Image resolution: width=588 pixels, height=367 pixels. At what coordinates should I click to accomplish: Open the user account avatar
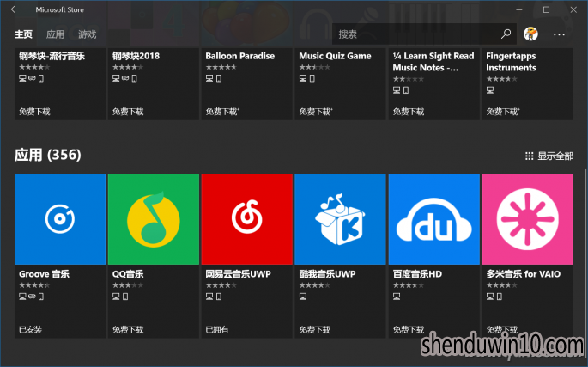click(530, 34)
